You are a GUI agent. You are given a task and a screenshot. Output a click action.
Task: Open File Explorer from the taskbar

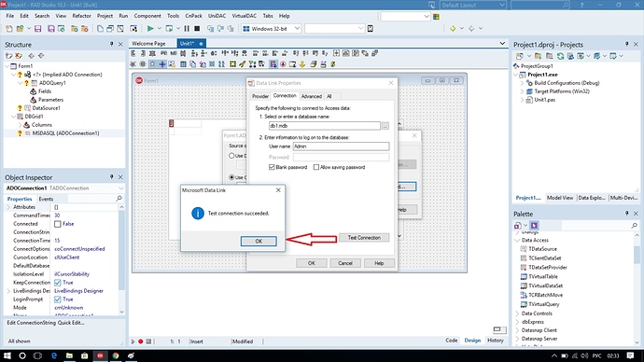point(69,355)
